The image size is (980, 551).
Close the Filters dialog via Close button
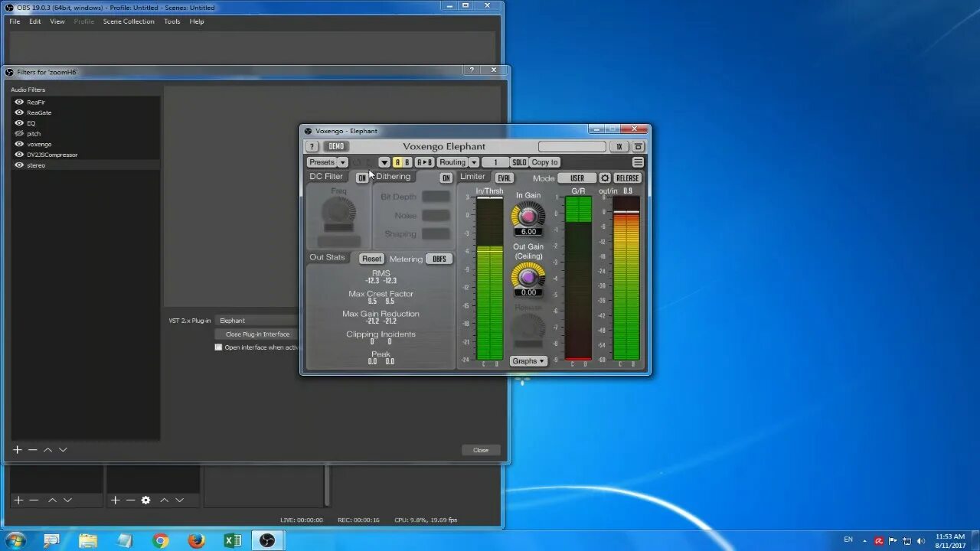(x=481, y=450)
